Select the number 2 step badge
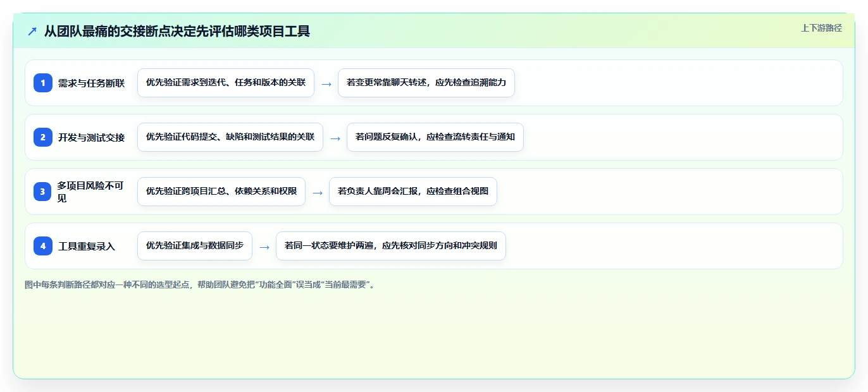868x392 pixels. [43, 137]
